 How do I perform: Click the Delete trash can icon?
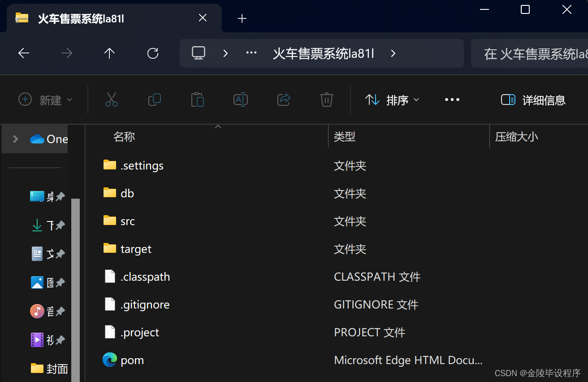(327, 100)
